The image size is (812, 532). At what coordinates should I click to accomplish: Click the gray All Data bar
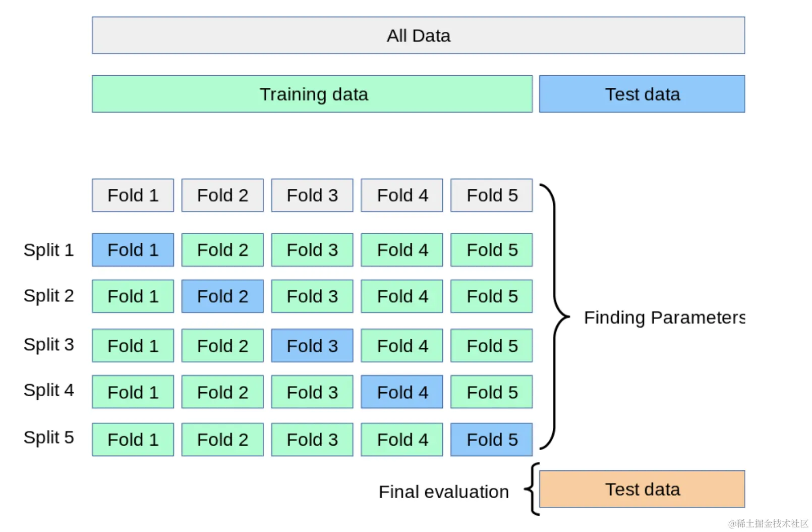click(418, 35)
